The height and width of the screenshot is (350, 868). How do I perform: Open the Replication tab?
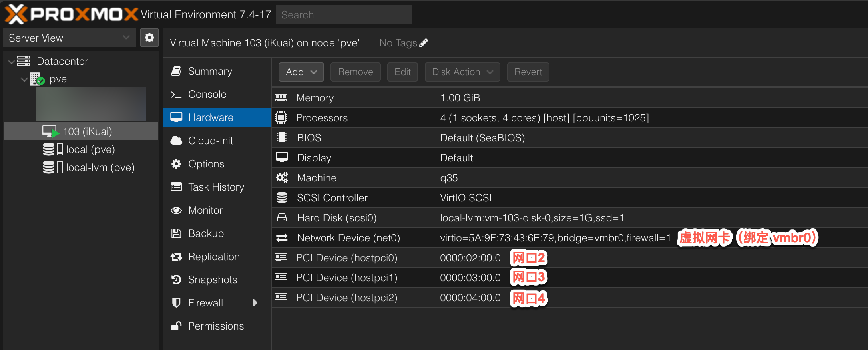217,257
